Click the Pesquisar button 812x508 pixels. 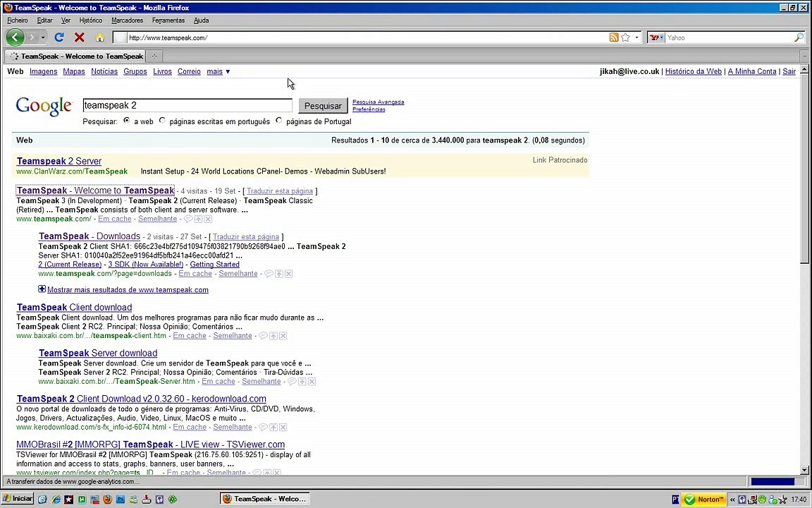tap(323, 106)
